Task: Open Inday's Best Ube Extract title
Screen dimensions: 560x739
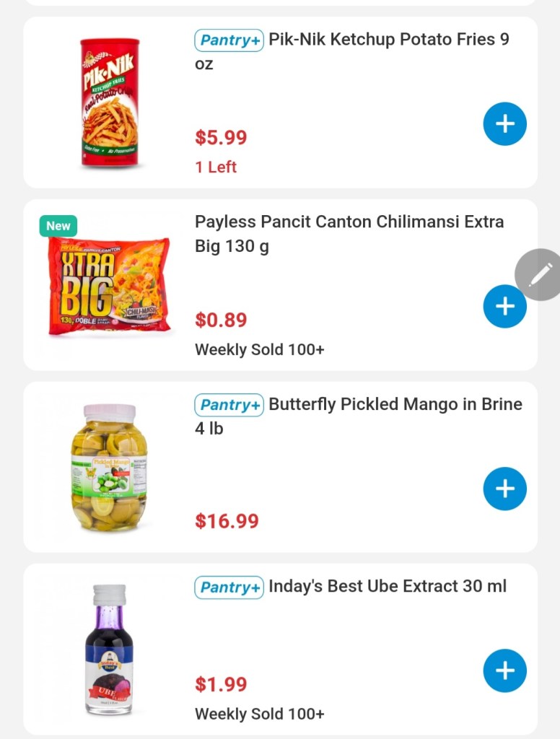Action: point(388,587)
